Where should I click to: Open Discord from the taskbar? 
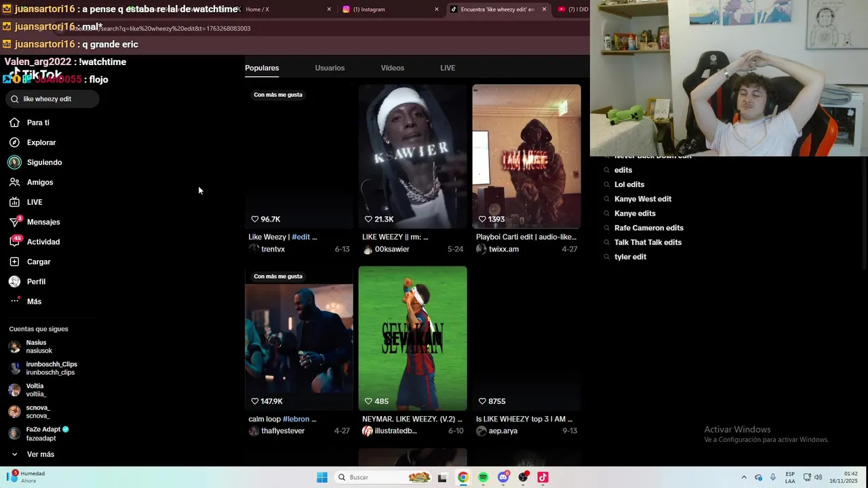pyautogui.click(x=503, y=477)
